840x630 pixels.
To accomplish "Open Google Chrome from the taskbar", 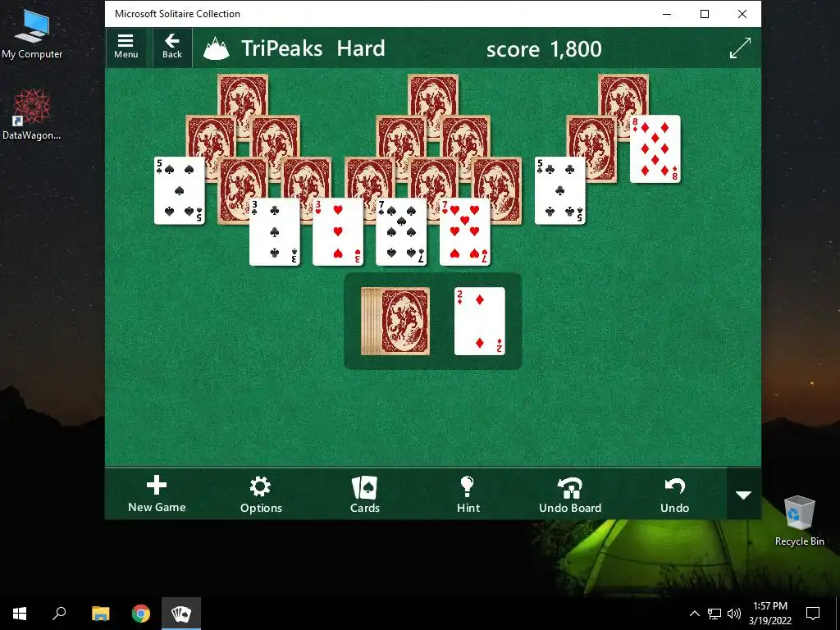I will [141, 614].
